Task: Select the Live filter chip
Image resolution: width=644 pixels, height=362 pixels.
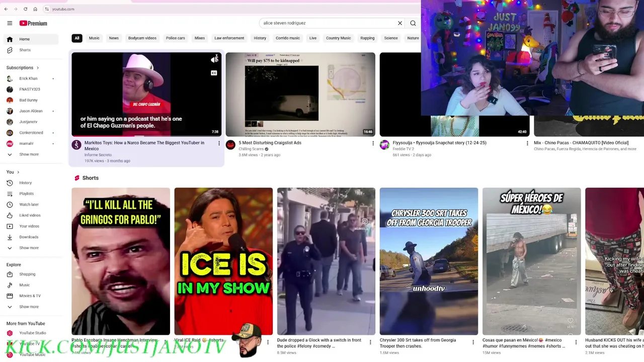Action: click(313, 38)
